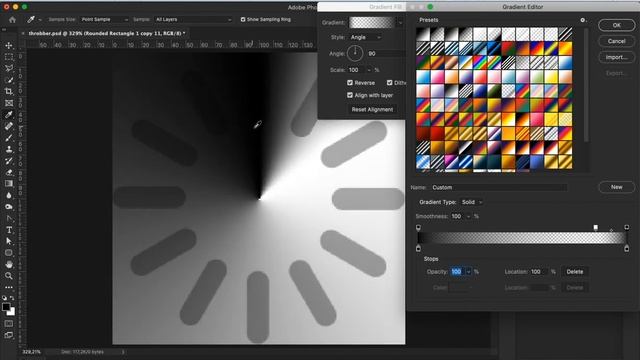Toggle Align with layer checkbox
640x360 pixels.
point(350,95)
